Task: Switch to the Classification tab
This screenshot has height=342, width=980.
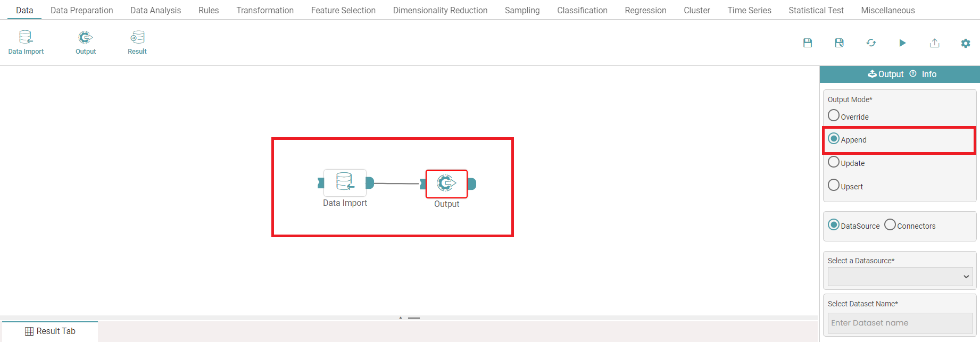Action: (x=582, y=10)
